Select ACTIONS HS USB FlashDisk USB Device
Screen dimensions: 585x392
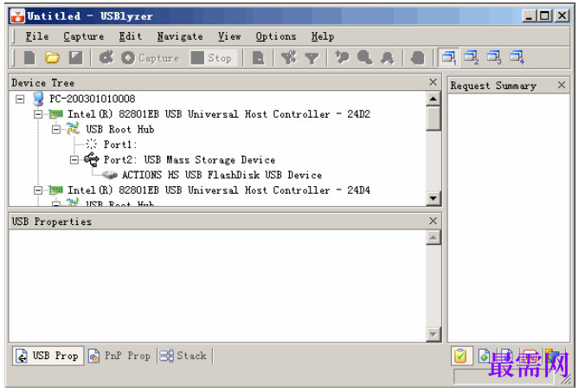pos(222,175)
